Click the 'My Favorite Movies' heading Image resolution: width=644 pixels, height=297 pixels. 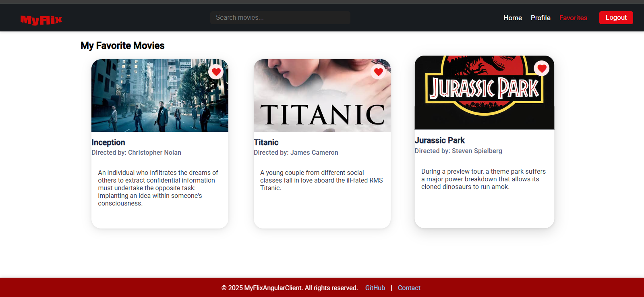122,46
